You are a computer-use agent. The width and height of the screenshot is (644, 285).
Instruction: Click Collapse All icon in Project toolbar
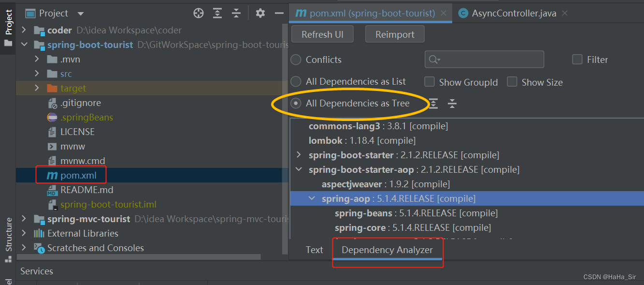click(236, 13)
